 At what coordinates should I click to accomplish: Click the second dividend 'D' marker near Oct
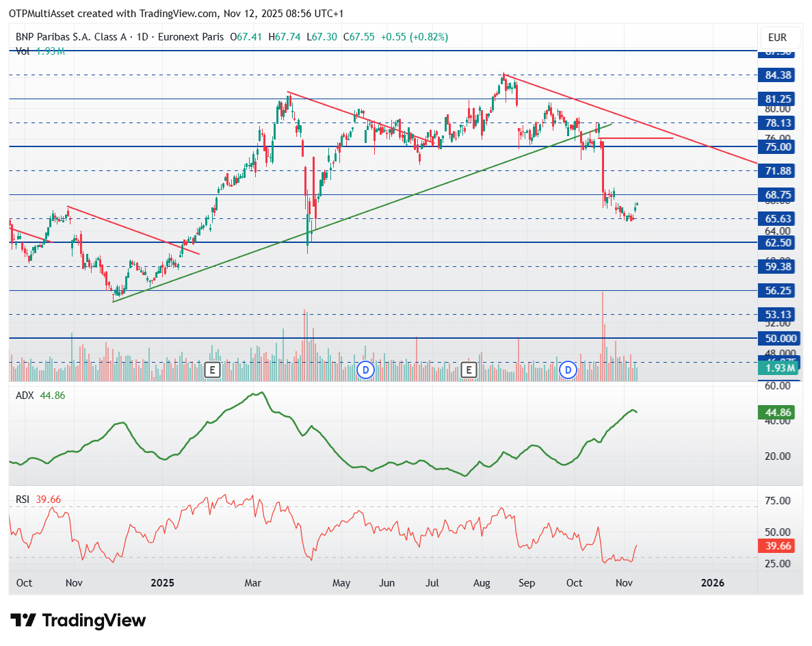(568, 370)
